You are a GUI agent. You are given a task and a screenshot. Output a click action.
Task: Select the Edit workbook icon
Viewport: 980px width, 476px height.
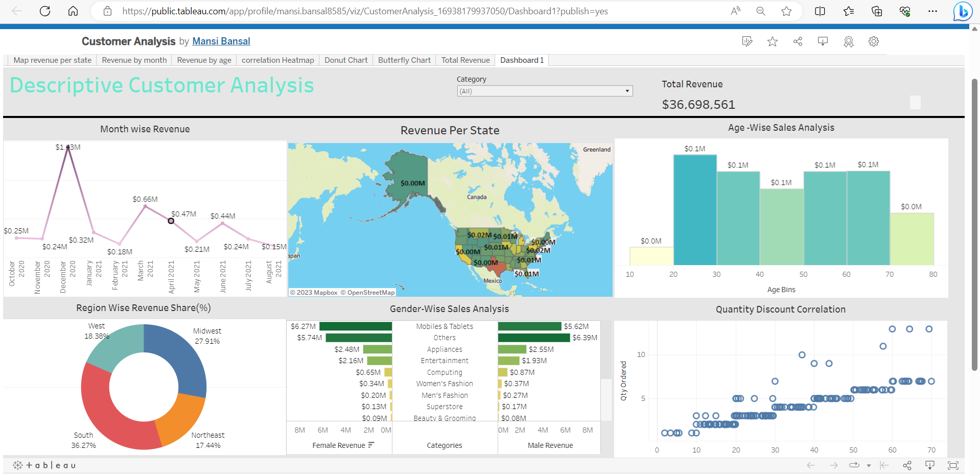[747, 41]
